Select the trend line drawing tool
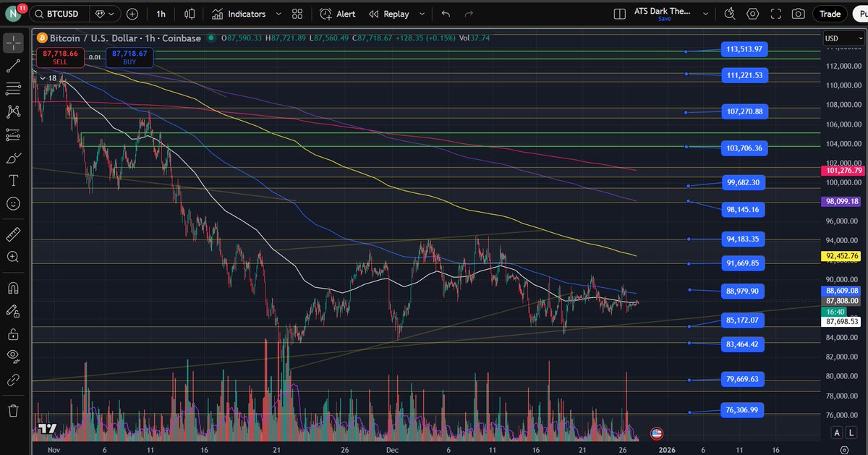 pos(13,66)
